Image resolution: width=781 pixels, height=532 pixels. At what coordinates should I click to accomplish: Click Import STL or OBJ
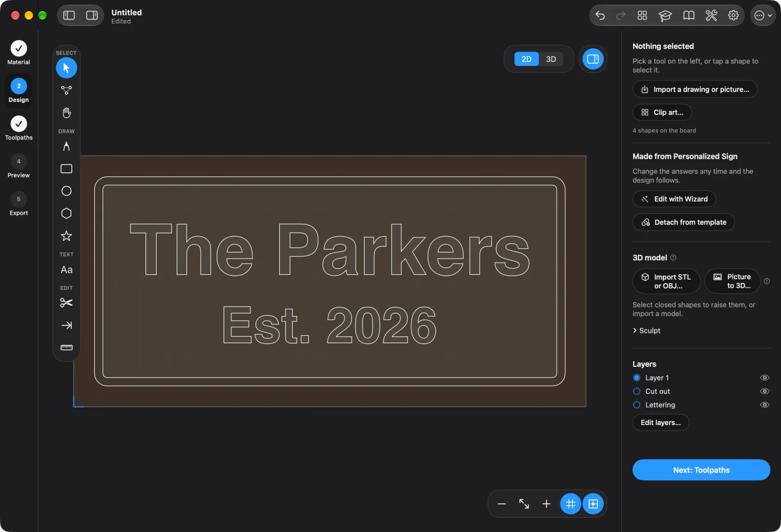pos(667,281)
